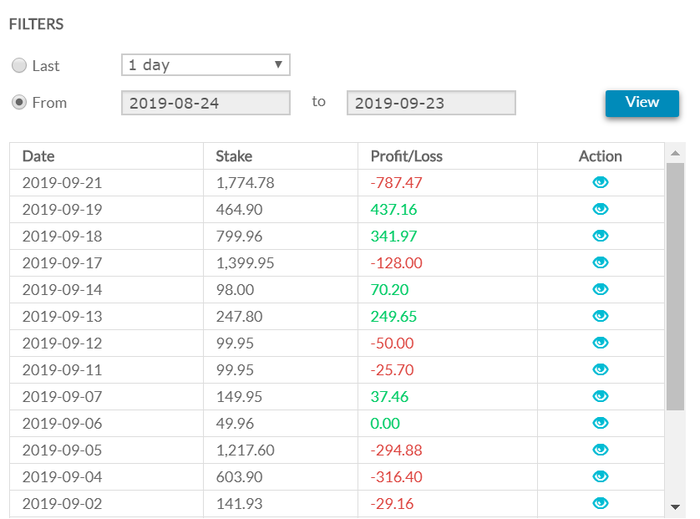The height and width of the screenshot is (519, 700).
Task: View details for 2019-09-05 entry
Action: 600,450
